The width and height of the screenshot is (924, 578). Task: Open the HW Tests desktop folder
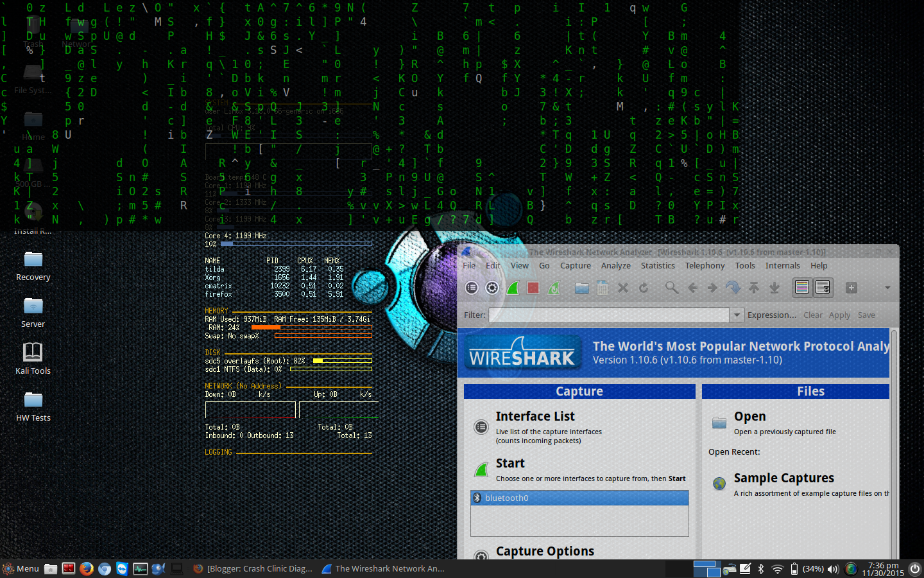pos(33,407)
